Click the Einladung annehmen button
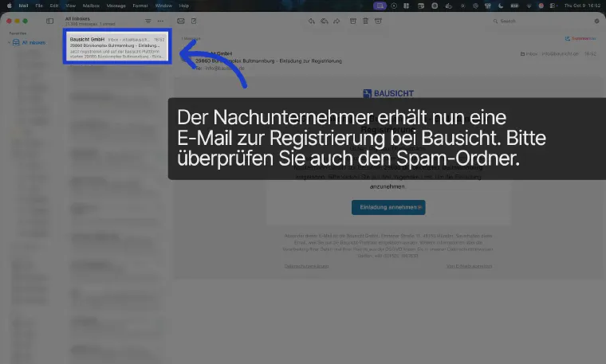This screenshot has height=364, width=606. pyautogui.click(x=388, y=207)
